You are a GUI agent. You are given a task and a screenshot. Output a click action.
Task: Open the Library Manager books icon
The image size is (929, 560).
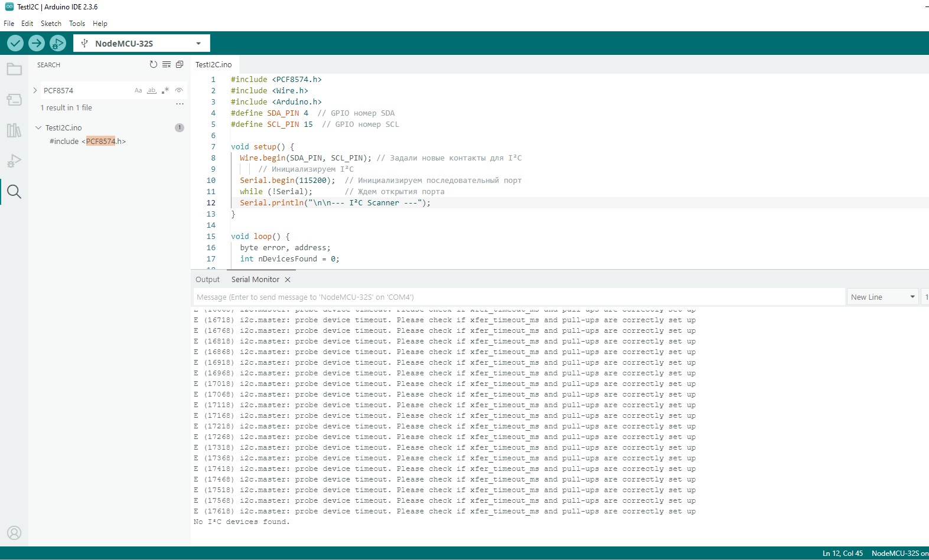coord(14,130)
